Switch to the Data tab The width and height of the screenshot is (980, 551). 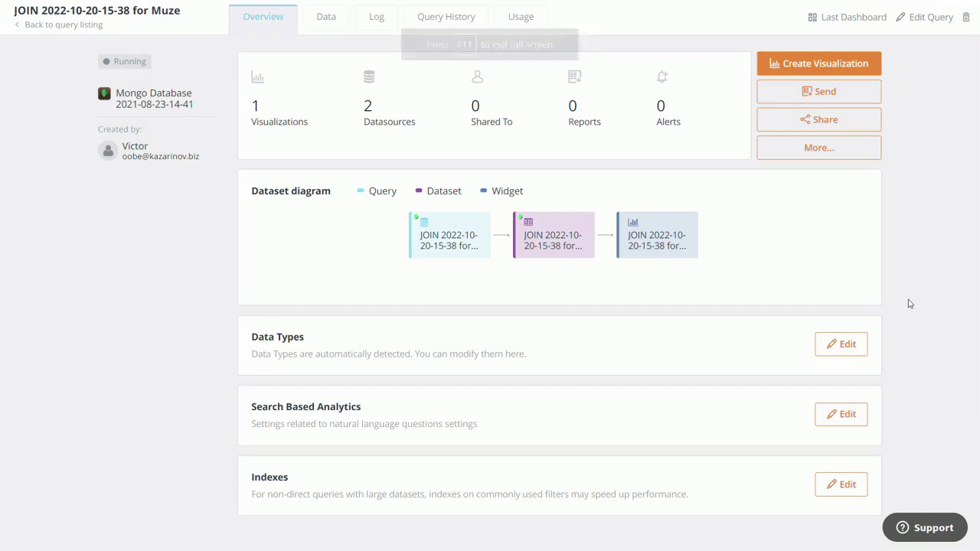coord(326,17)
